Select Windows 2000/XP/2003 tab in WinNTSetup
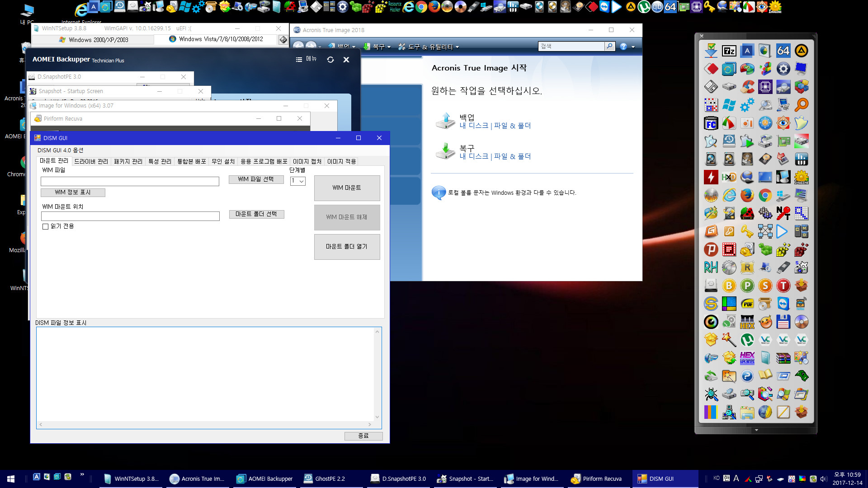Viewport: 868px width, 488px height. pyautogui.click(x=94, y=40)
